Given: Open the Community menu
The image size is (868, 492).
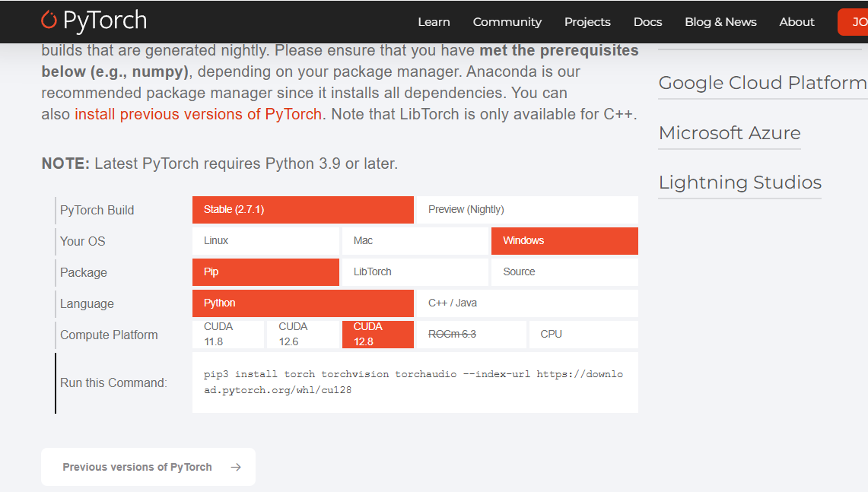Looking at the screenshot, I should tap(507, 22).
